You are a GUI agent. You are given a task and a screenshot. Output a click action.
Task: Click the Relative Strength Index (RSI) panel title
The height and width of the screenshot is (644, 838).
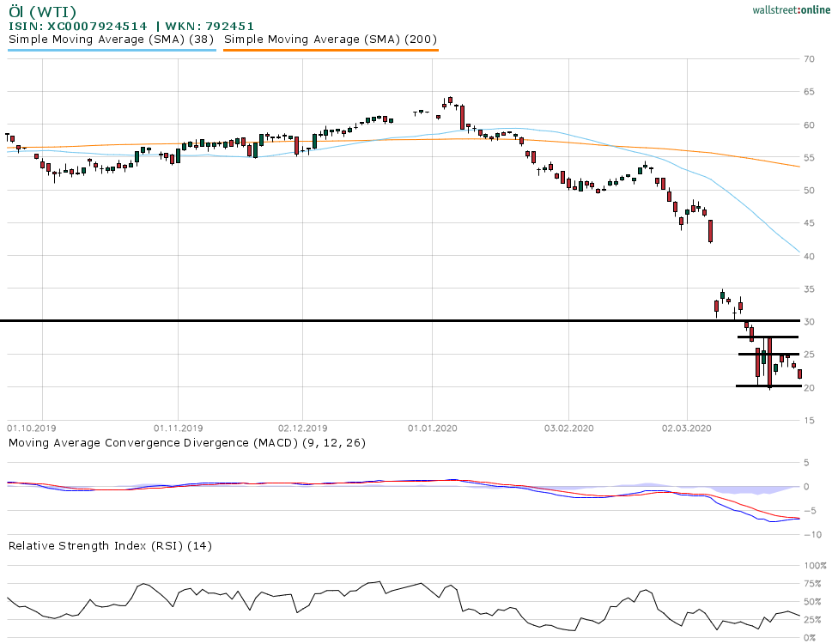click(x=110, y=545)
